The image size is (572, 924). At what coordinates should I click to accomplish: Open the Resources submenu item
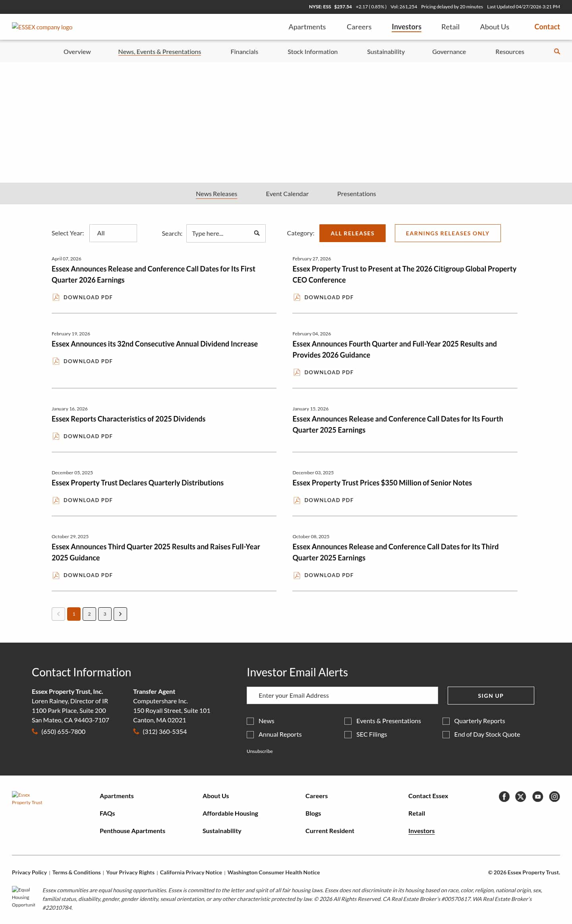[x=510, y=52]
